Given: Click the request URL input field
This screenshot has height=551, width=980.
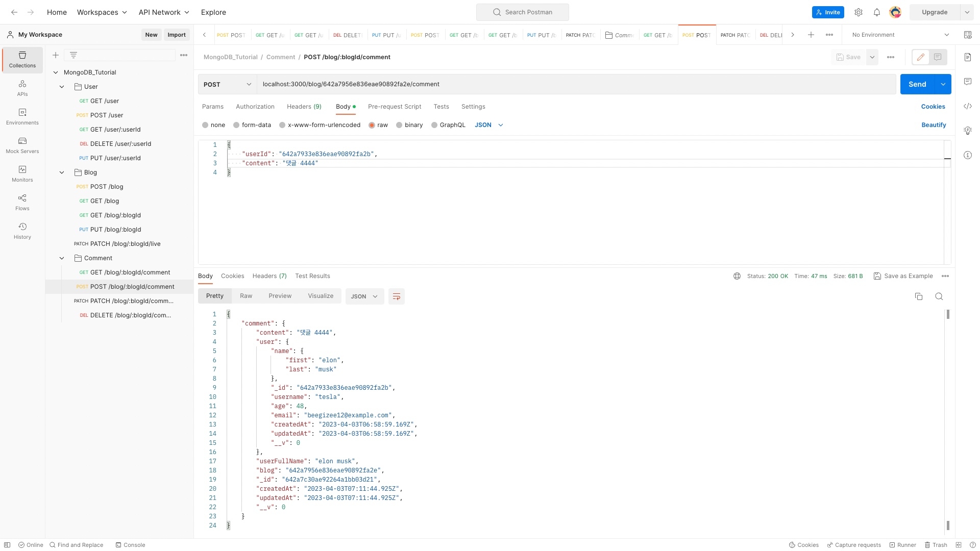Looking at the screenshot, I should point(576,84).
